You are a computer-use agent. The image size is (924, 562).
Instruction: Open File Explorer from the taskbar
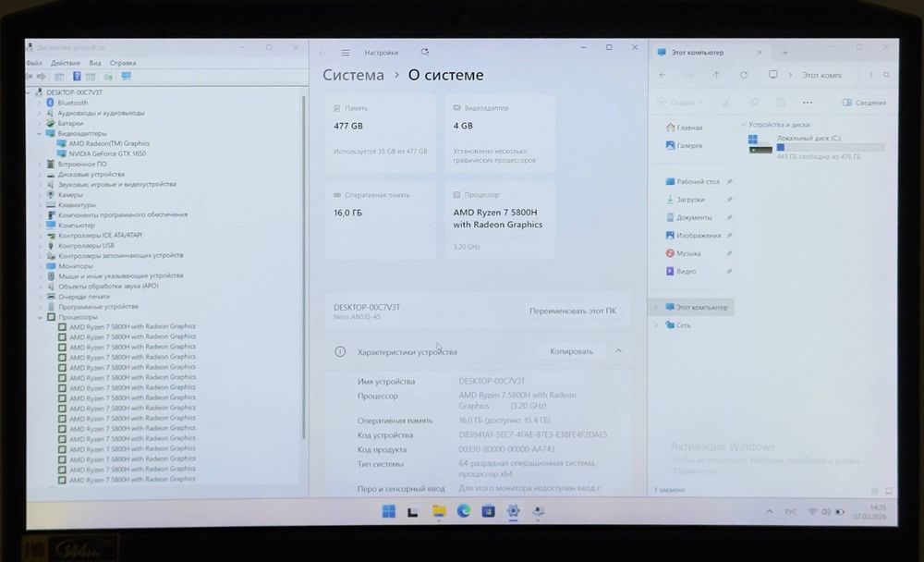point(438,511)
